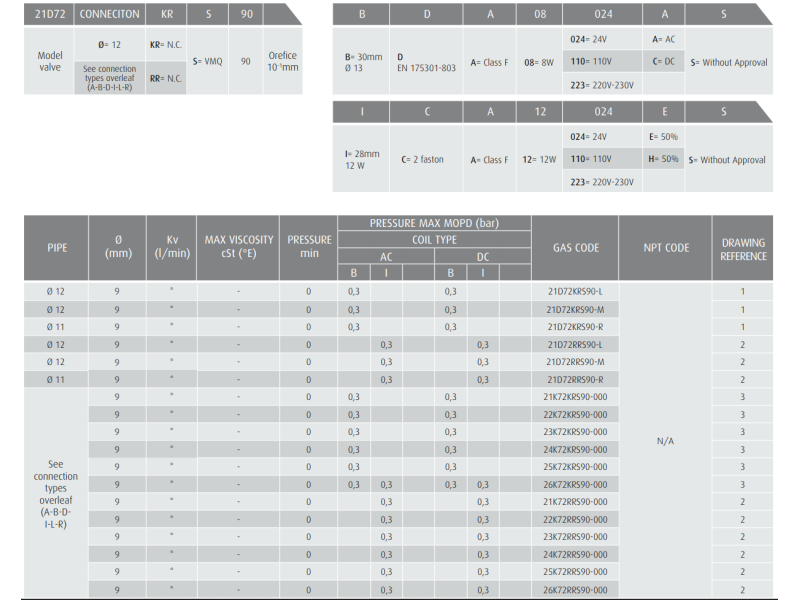Image resolution: width=800 pixels, height=600 pixels.
Task: Select gas code 26K72KRS90-000
Action: (575, 485)
